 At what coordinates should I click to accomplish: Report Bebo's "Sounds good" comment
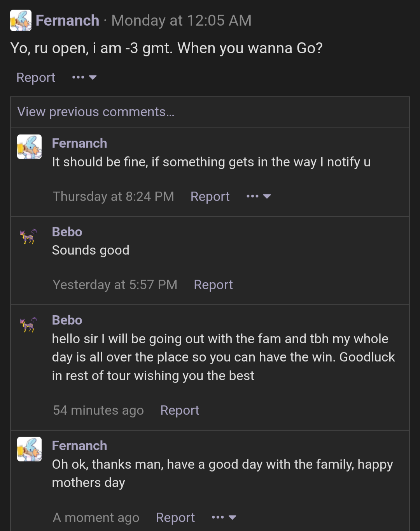coord(213,285)
